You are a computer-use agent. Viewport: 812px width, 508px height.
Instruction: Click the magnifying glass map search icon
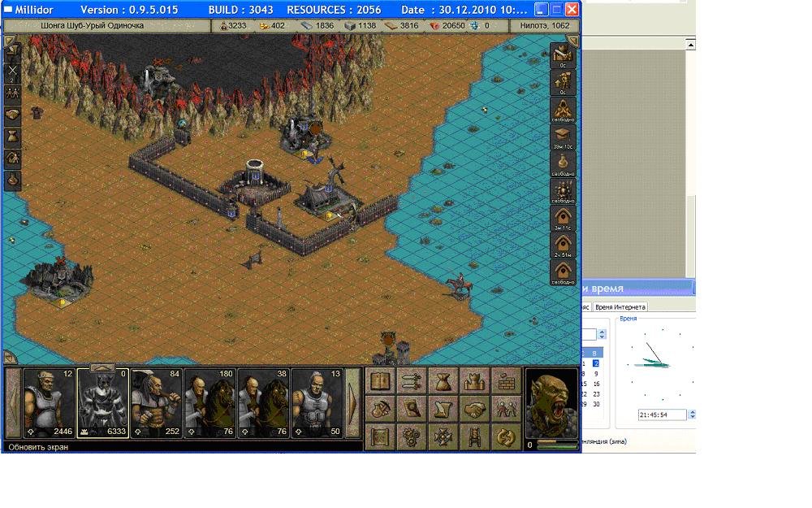[x=411, y=409]
